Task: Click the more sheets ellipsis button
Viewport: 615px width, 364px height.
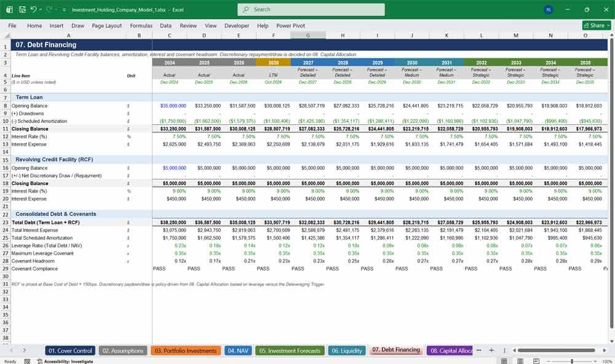Action: 479,350
